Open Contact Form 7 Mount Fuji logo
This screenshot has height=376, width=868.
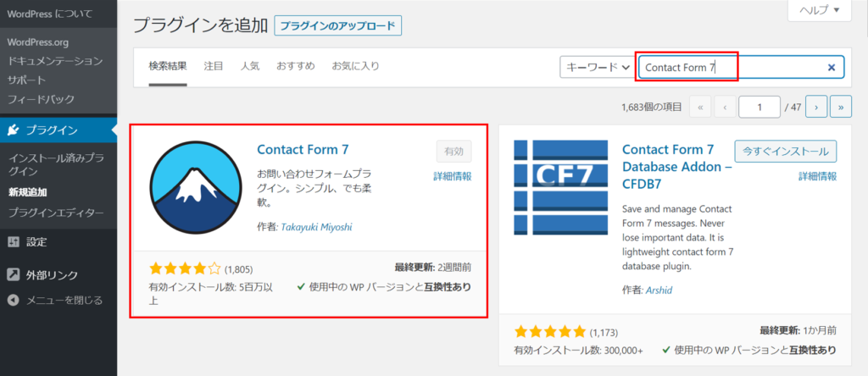click(x=196, y=187)
